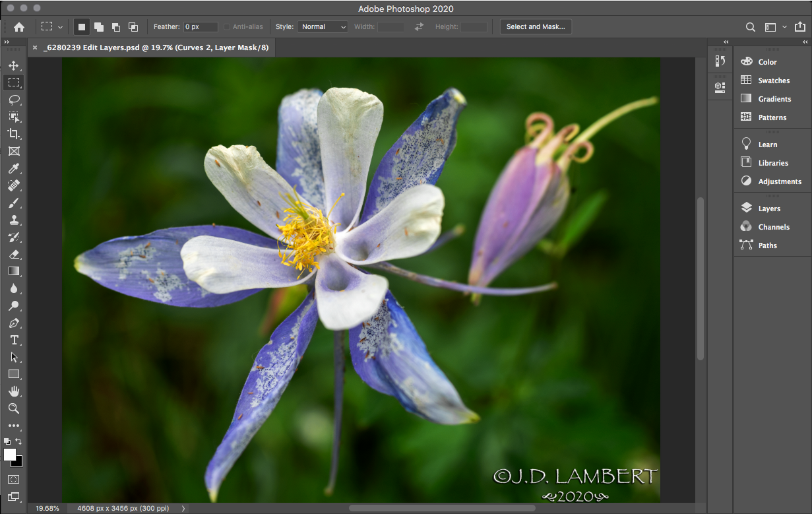
Task: Select the Crop tool
Action: (x=15, y=134)
